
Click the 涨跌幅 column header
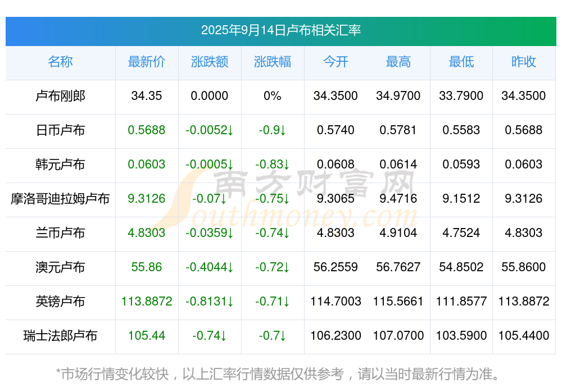click(x=273, y=62)
